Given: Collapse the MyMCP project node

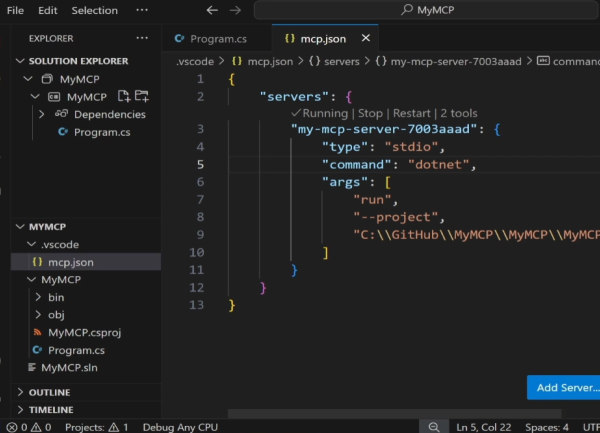Looking at the screenshot, I should (x=35, y=96).
